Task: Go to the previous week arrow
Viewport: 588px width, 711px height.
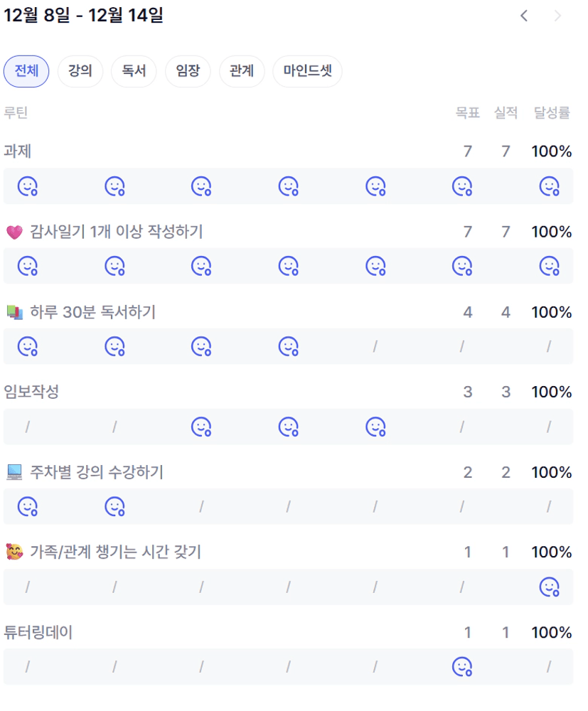Action: [524, 16]
